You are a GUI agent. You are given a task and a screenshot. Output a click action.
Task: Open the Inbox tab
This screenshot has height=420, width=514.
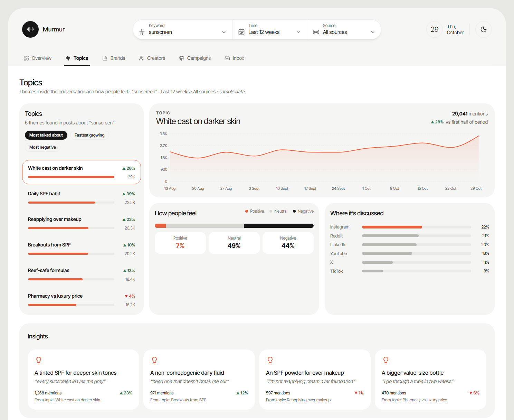coord(235,58)
